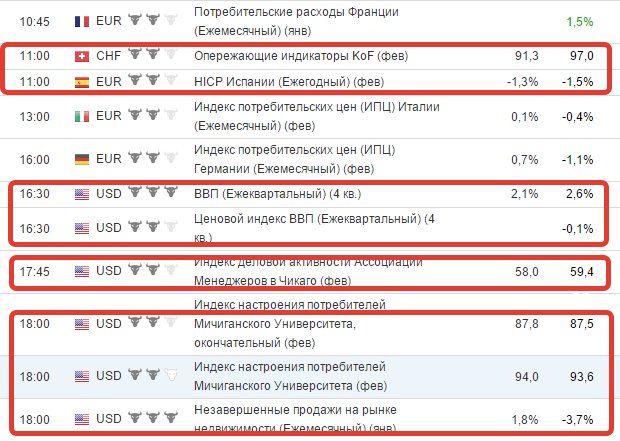
Task: Open Ценовой индекс ВВП (Ежеквартальный) event
Action: (314, 228)
